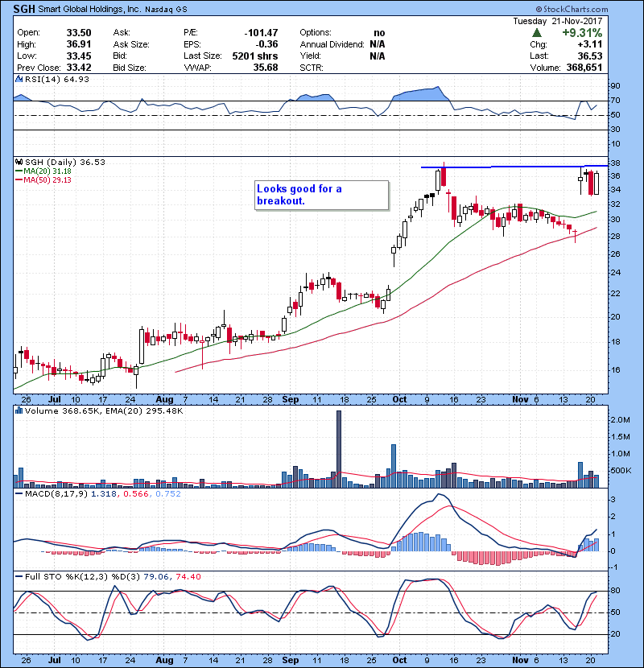Viewport: 644px width, 668px height.
Task: Click the Low value 33.45
Action: click(79, 56)
